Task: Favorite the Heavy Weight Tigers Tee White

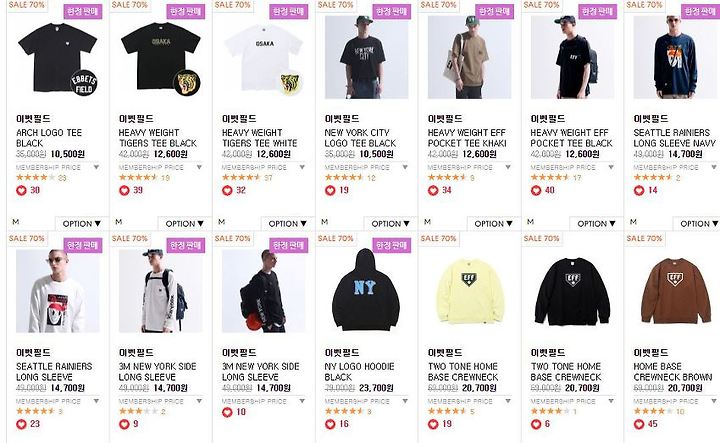Action: 227,190
